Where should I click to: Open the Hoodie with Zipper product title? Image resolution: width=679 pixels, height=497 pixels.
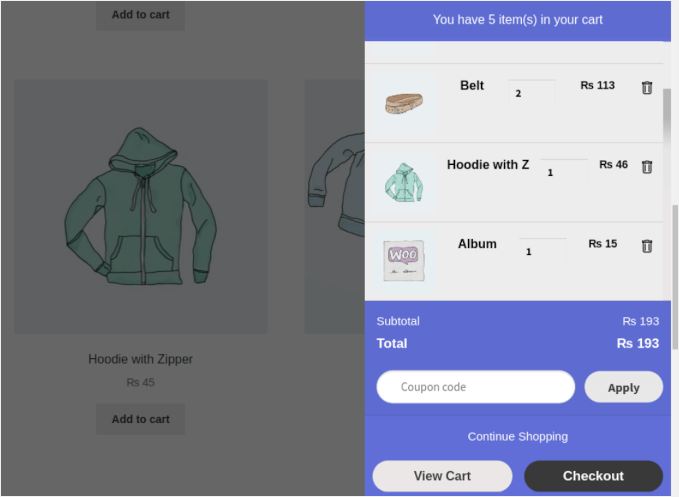pyautogui.click(x=140, y=359)
